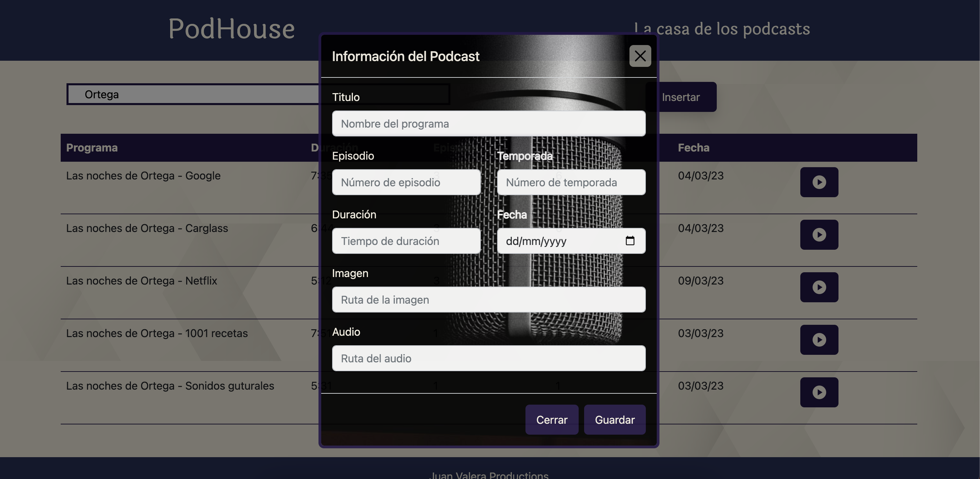Click the Cerrar button

[x=552, y=420]
